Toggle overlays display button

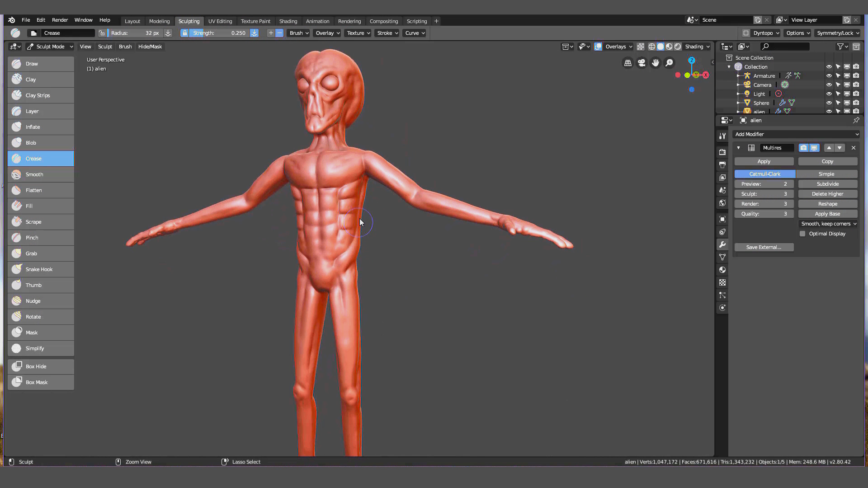598,47
